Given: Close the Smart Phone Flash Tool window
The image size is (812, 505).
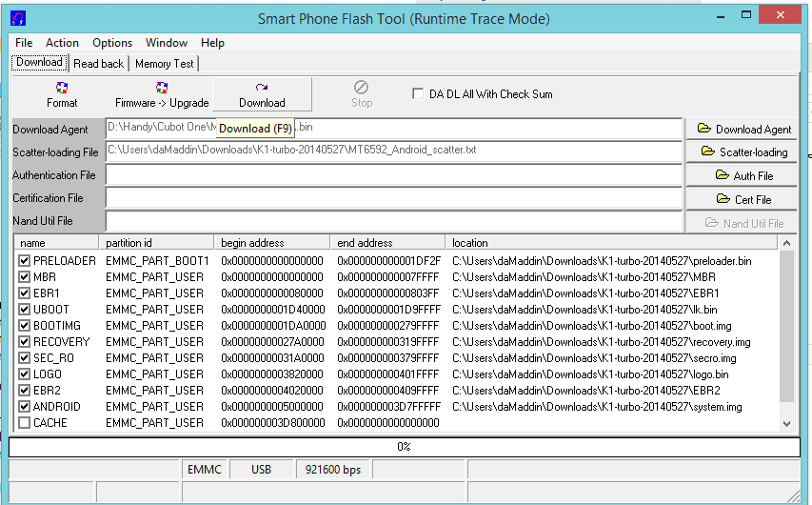Looking at the screenshot, I should (781, 15).
